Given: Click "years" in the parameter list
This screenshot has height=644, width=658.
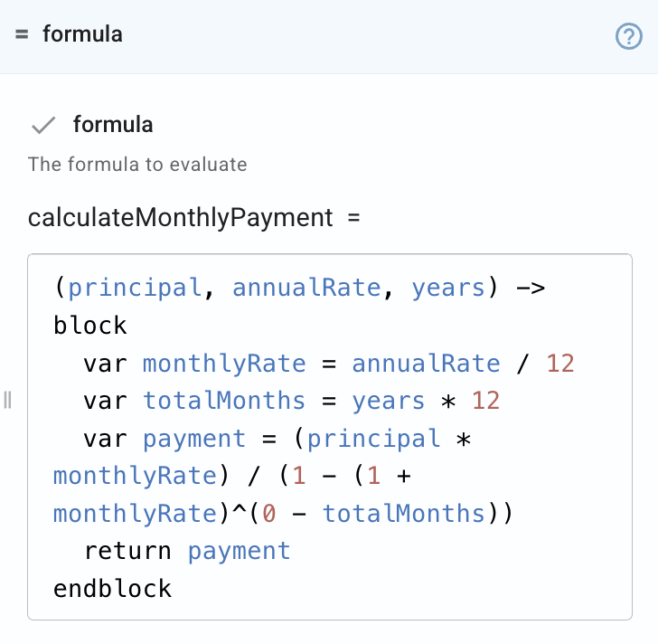Looking at the screenshot, I should coord(448,288).
